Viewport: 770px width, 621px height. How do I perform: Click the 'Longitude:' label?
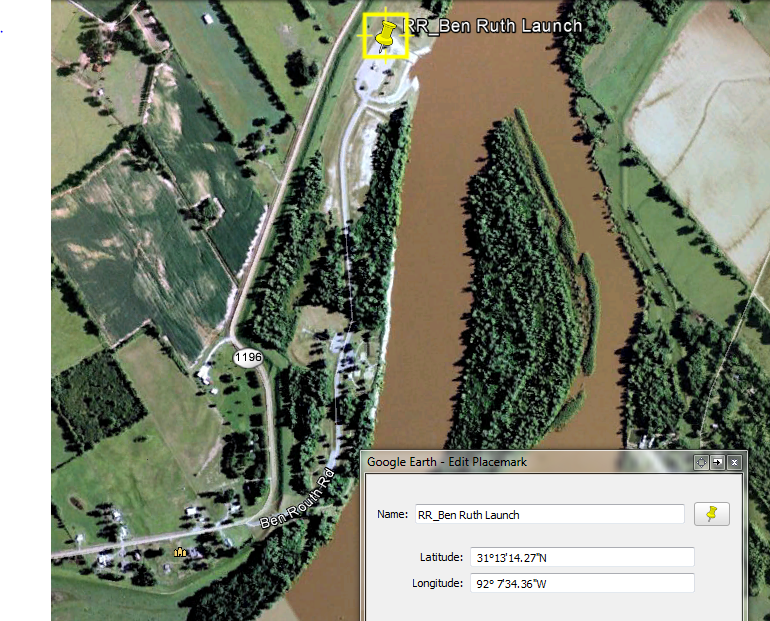coord(437,583)
